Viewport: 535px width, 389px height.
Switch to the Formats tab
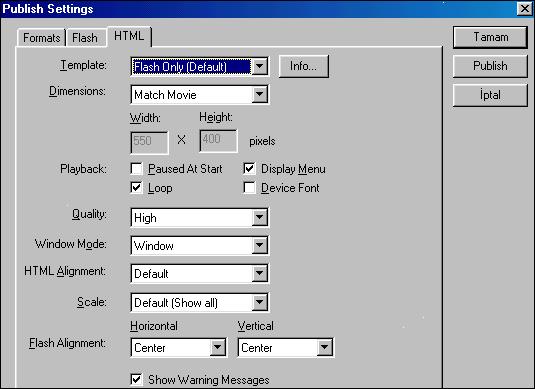coord(41,38)
